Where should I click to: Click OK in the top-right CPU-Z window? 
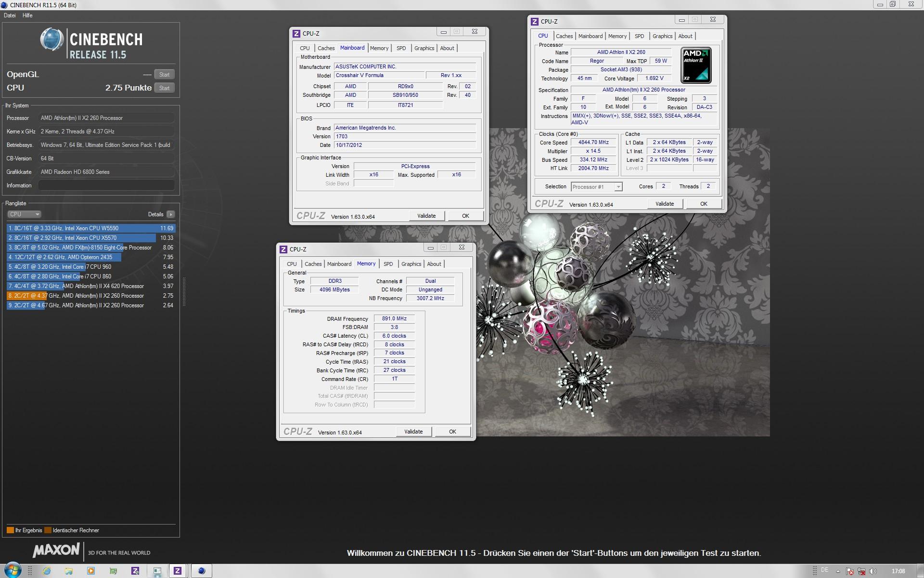704,204
